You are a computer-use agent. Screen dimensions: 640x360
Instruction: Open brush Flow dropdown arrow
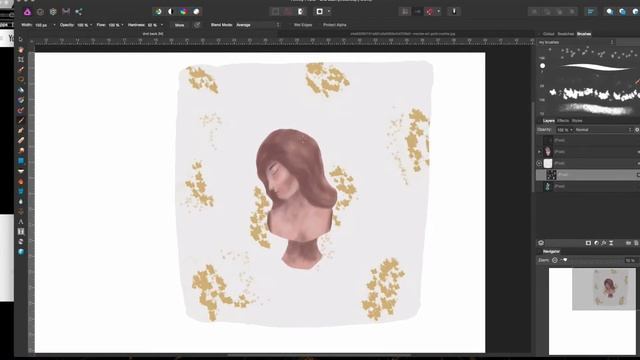(122, 25)
